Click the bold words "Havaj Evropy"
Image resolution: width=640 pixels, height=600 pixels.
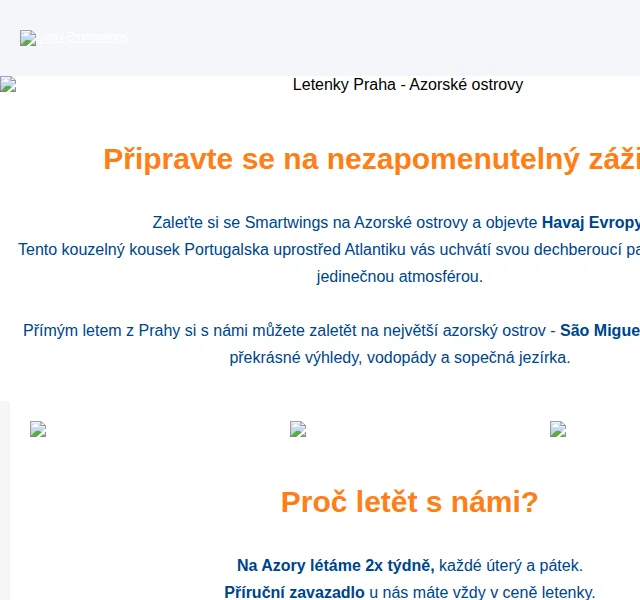(591, 222)
